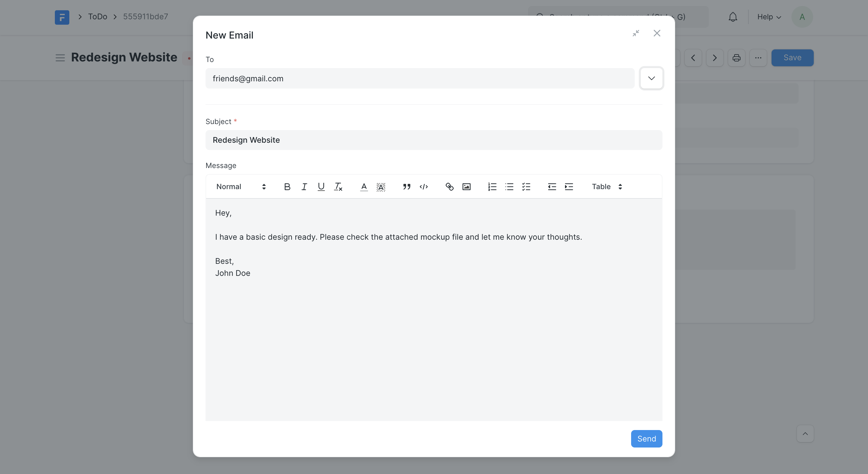Expand the CC/BCC options with the chevron
868x474 pixels.
pyautogui.click(x=651, y=78)
